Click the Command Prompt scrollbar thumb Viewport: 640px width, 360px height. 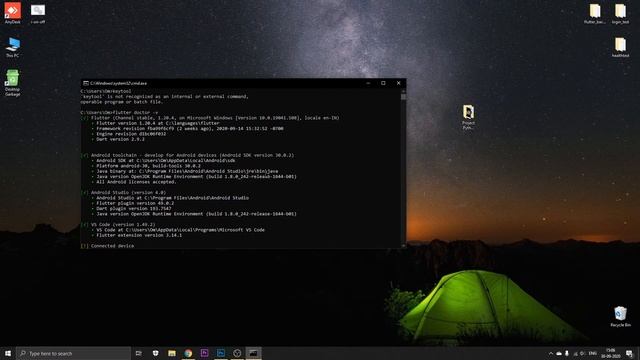click(403, 97)
